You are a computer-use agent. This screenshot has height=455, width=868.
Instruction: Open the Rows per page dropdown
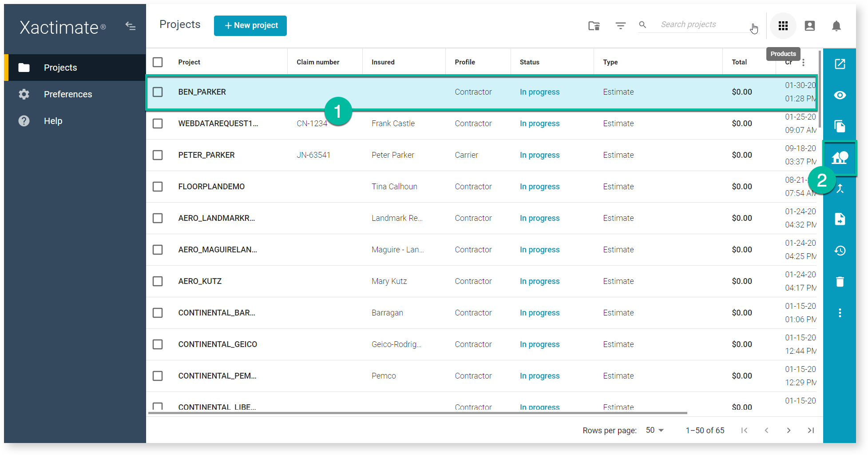pos(654,430)
